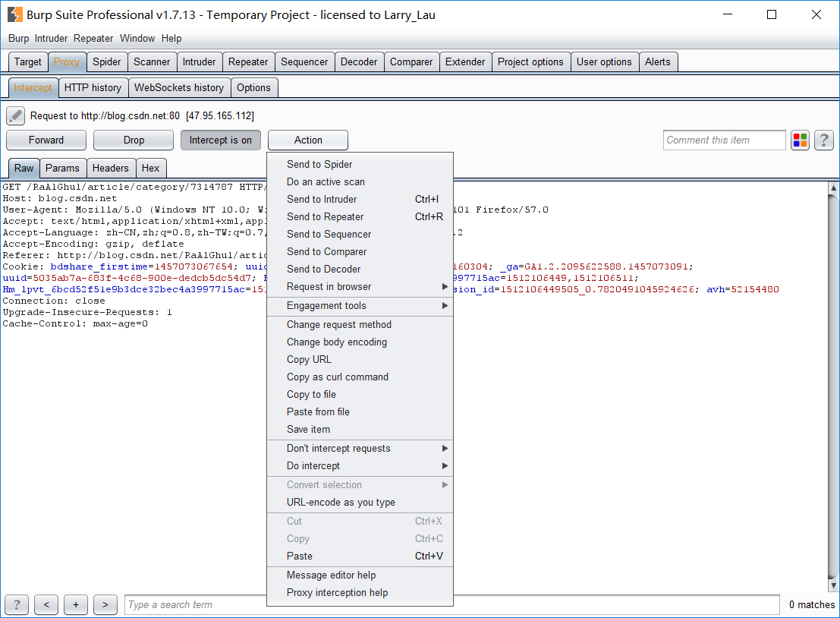The height and width of the screenshot is (618, 840).
Task: Open the Project options tab
Action: [530, 62]
